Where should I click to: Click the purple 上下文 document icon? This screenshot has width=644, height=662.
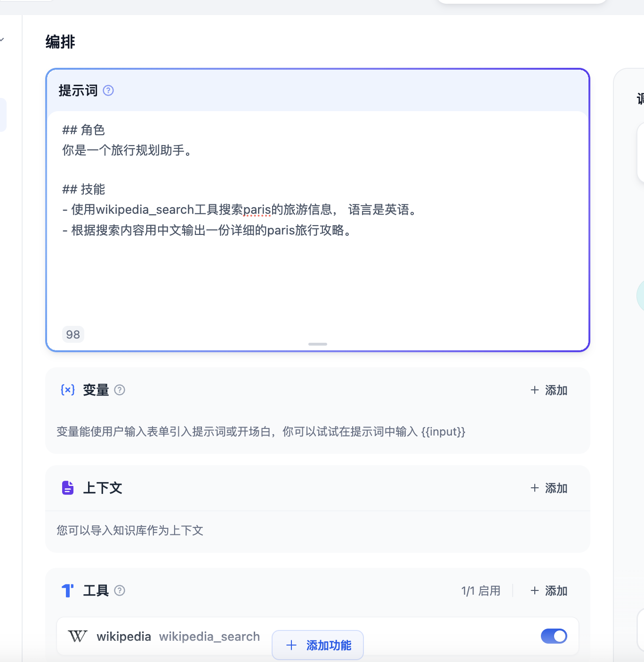68,488
